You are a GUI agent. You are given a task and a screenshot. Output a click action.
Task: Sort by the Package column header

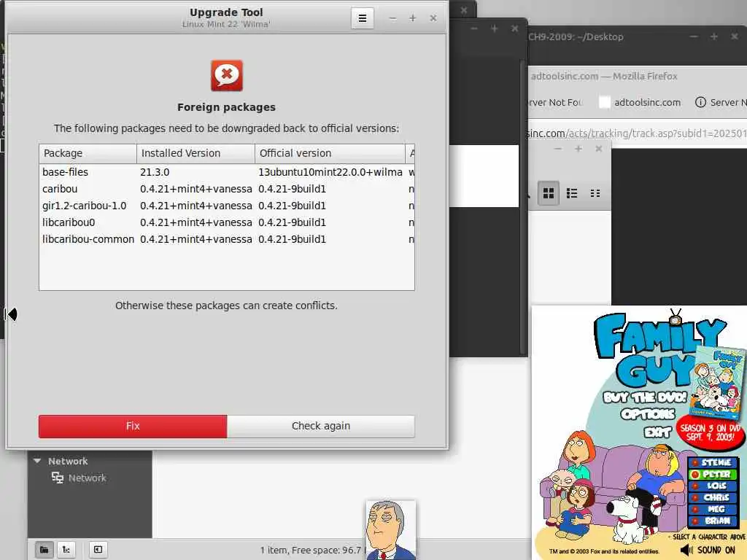pos(88,153)
